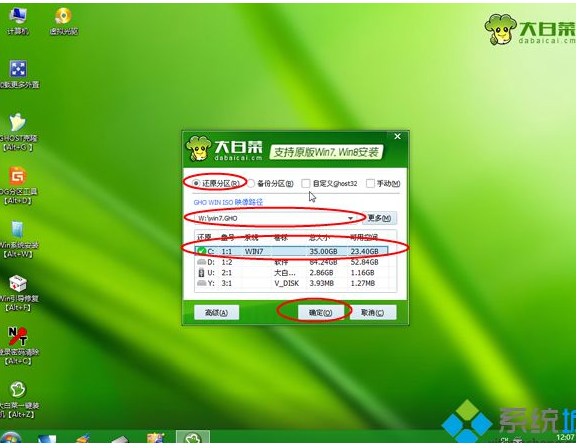Viewport: 576px width, 443px height.
Task: Enable the manual (手动) checkbox
Action: point(370,183)
